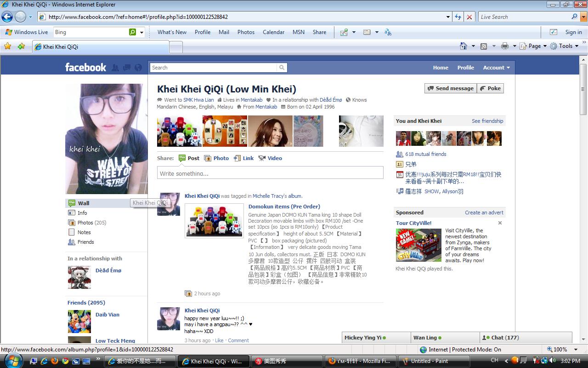The image size is (588, 368).
Task: Click the refresh page icon
Action: tap(458, 17)
